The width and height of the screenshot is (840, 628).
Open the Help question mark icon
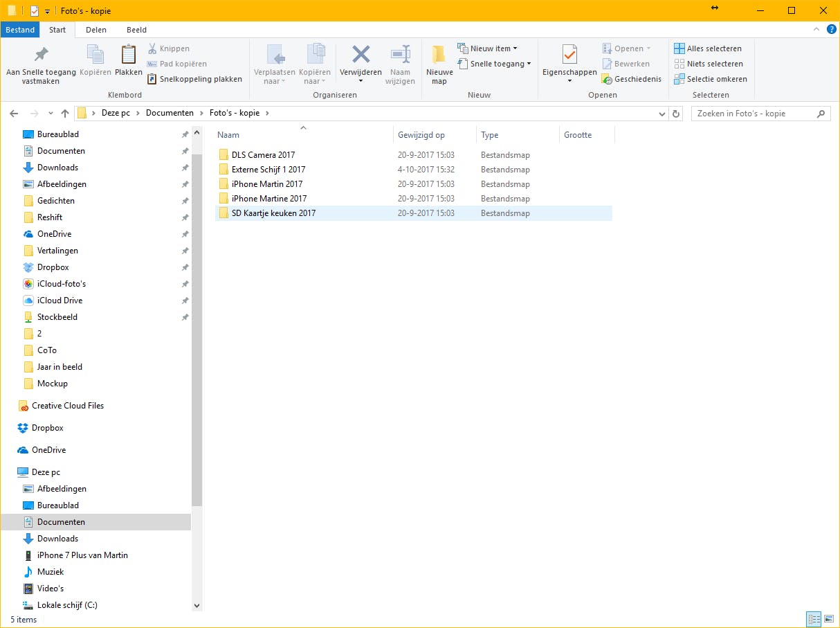coord(831,30)
